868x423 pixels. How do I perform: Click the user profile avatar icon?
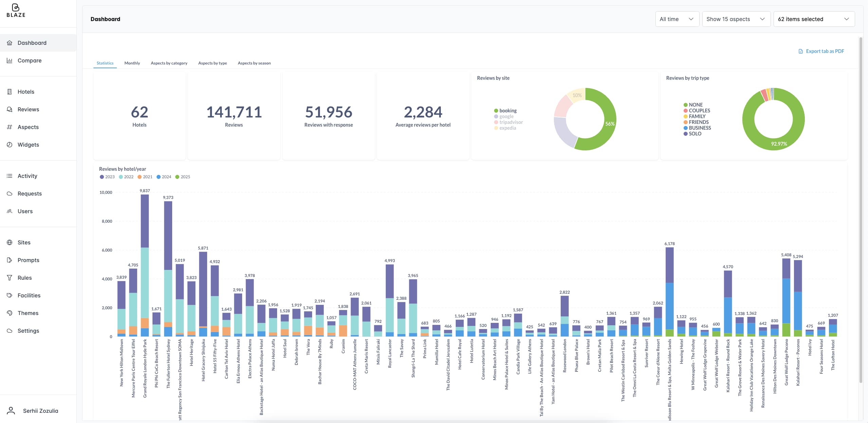click(x=11, y=411)
